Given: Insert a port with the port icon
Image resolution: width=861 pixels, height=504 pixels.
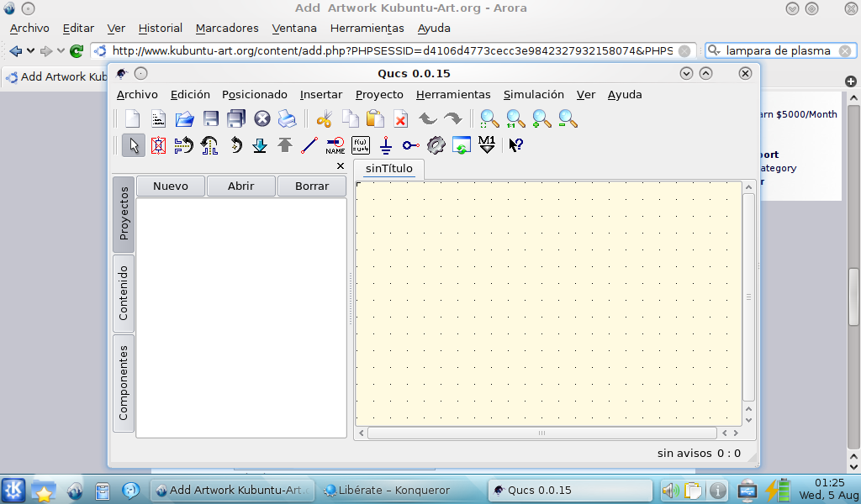Looking at the screenshot, I should click(410, 145).
